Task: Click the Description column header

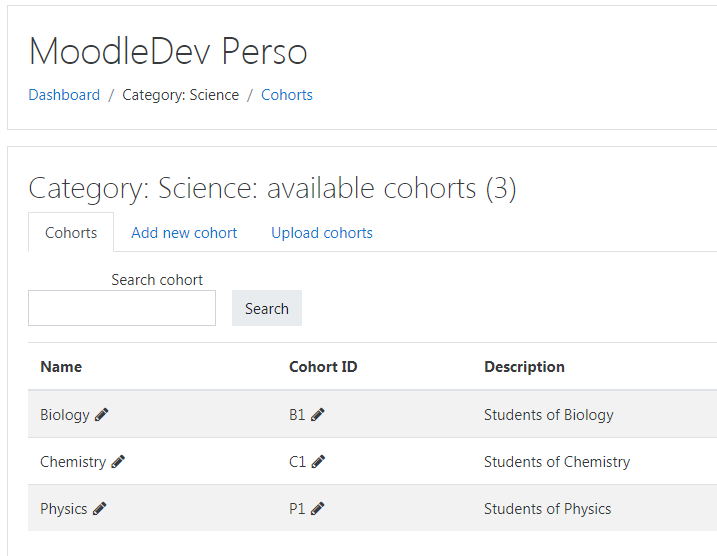Action: click(x=524, y=367)
